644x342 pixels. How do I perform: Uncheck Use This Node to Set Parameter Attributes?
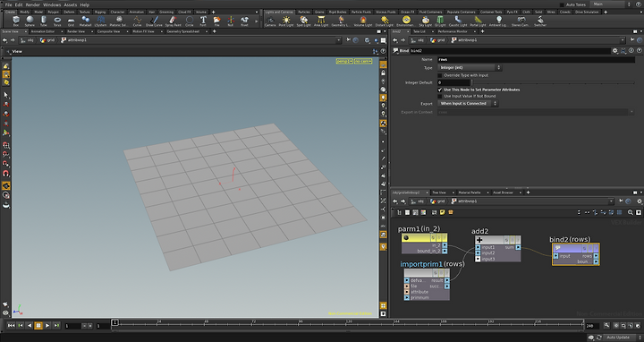point(440,90)
